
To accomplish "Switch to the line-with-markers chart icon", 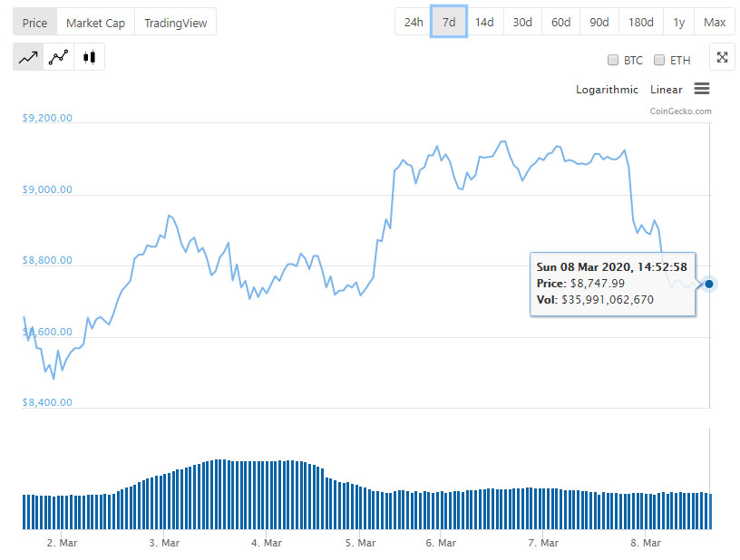I will tap(59, 57).
